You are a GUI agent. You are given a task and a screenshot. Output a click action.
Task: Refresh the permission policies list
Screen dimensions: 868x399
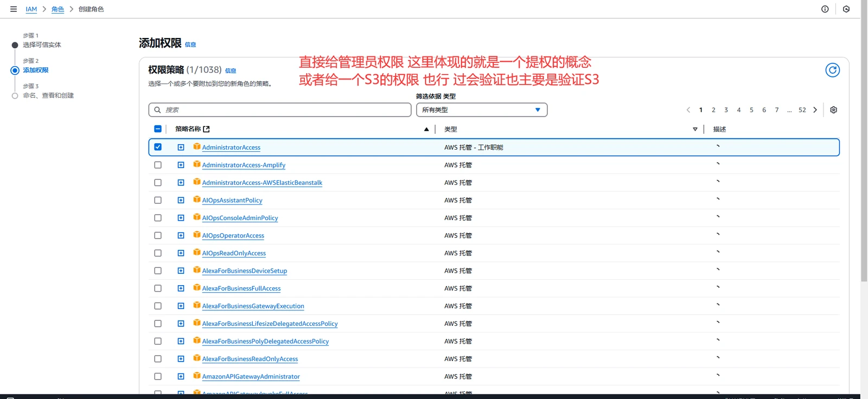point(833,70)
